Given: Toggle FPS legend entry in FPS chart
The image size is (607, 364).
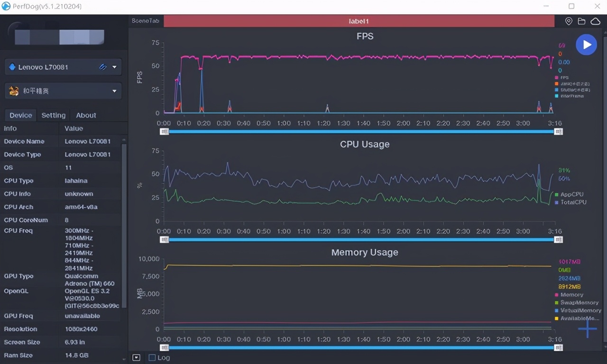Looking at the screenshot, I should [561, 77].
